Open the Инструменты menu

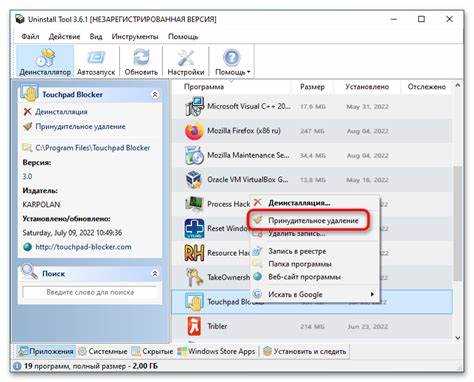(x=135, y=36)
